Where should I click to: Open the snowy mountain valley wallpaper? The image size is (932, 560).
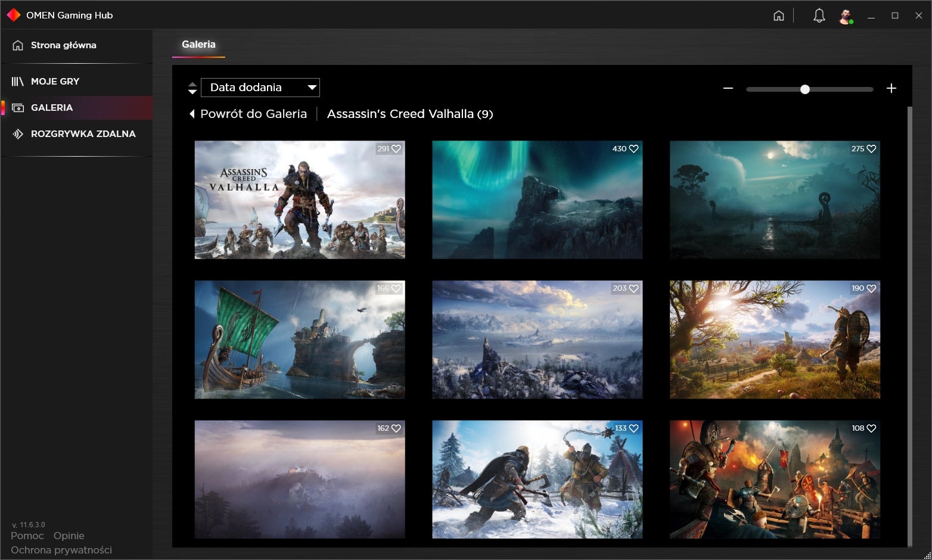click(x=537, y=340)
